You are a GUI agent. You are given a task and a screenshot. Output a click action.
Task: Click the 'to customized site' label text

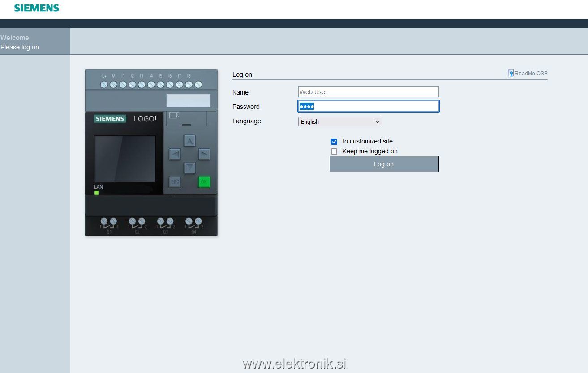pos(368,141)
